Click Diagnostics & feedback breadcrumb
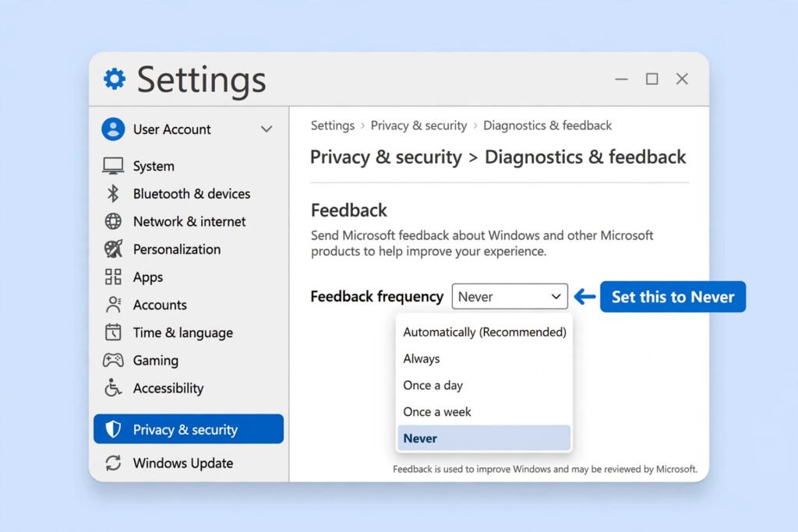This screenshot has height=532, width=798. [547, 125]
